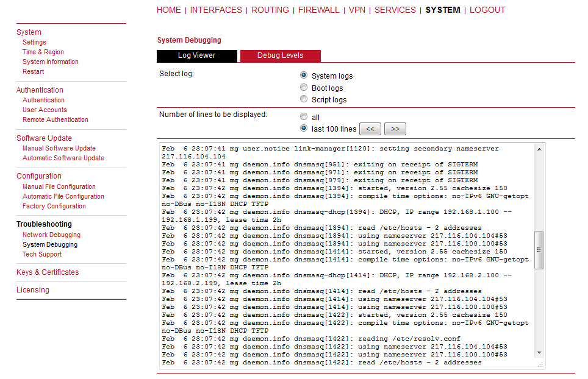The height and width of the screenshot is (379, 588).
Task: Open System Information page
Action: click(51, 62)
